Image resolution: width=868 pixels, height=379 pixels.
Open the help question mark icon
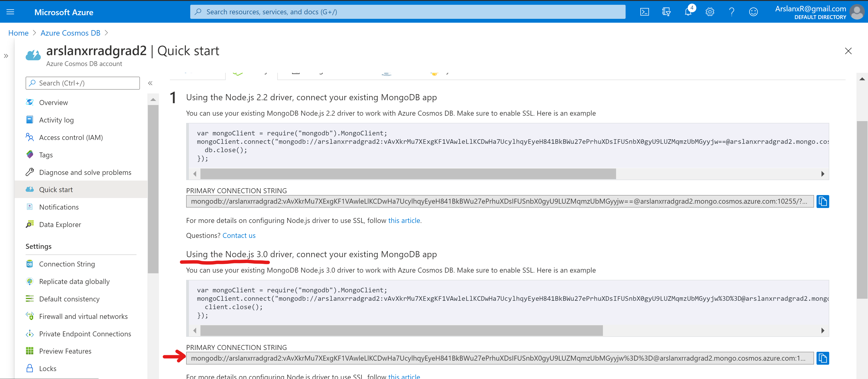click(731, 12)
